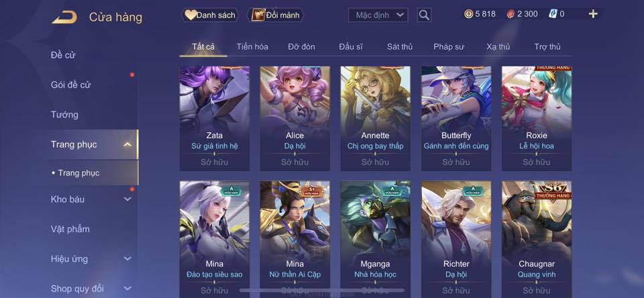Select the Chaugnar Quang vinh skin card
The height and width of the screenshot is (298, 644).
537,239
